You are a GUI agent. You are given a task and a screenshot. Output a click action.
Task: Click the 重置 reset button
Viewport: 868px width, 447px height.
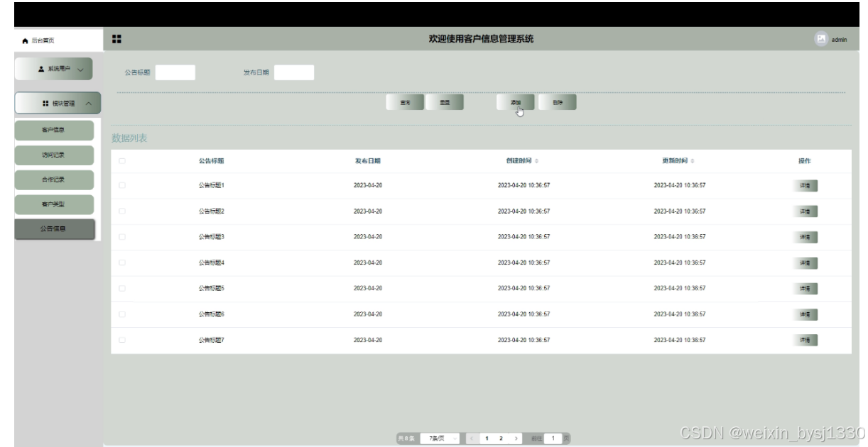point(445,103)
